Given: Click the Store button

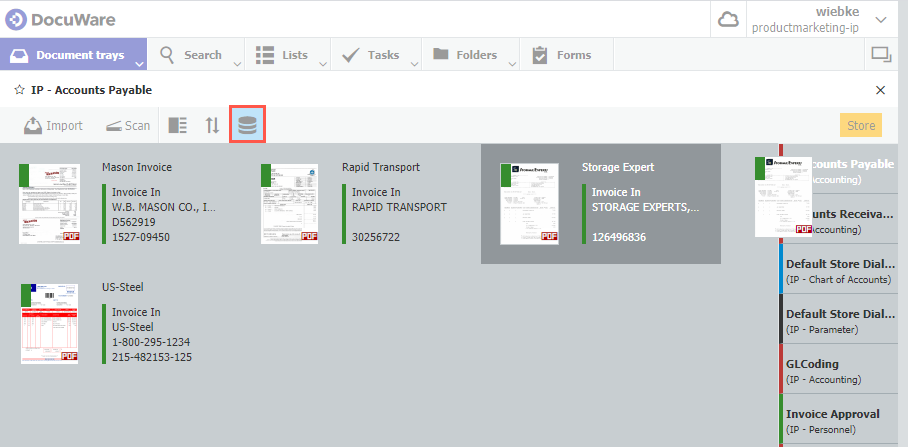Looking at the screenshot, I should click(x=860, y=125).
